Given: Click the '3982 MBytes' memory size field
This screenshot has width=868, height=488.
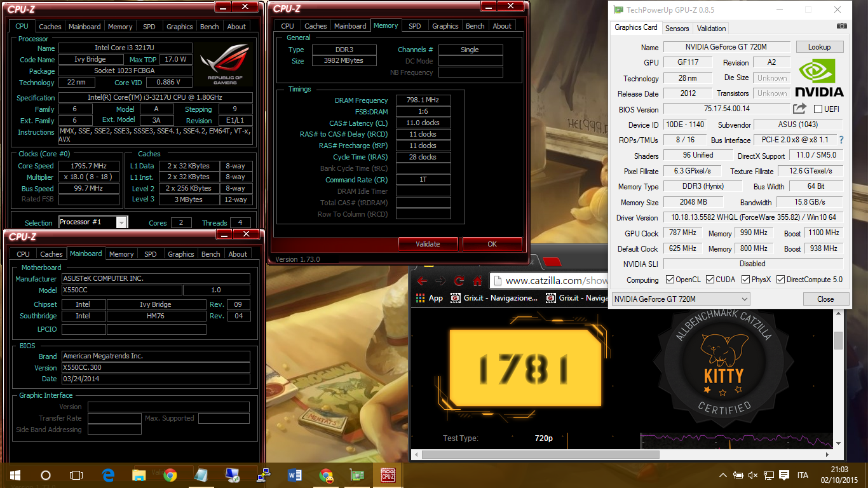Looking at the screenshot, I should tap(344, 61).
